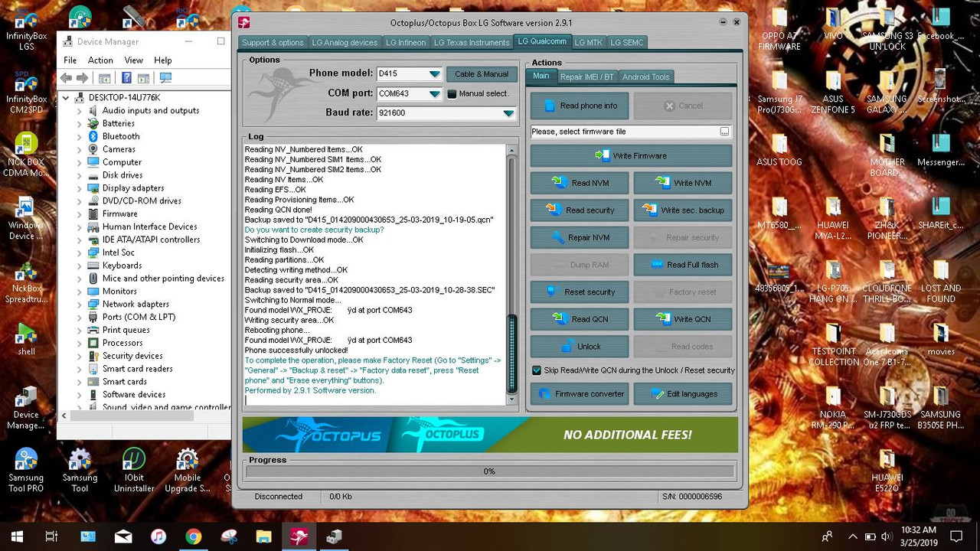Click the Read security button
This screenshot has height=551, width=980.
(x=580, y=210)
